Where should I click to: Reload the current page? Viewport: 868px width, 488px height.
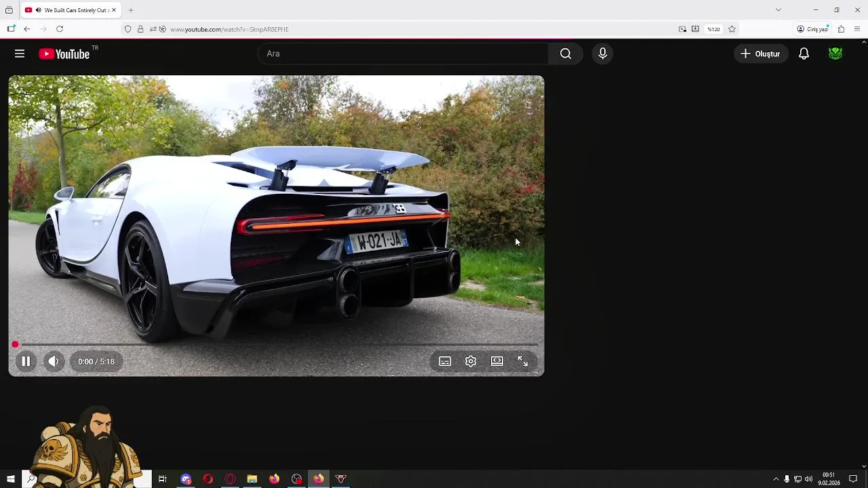pyautogui.click(x=60, y=29)
